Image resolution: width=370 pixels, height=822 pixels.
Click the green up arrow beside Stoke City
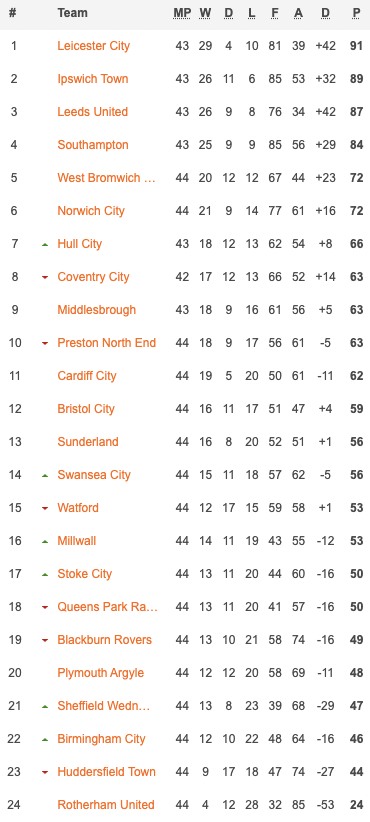(x=45, y=575)
